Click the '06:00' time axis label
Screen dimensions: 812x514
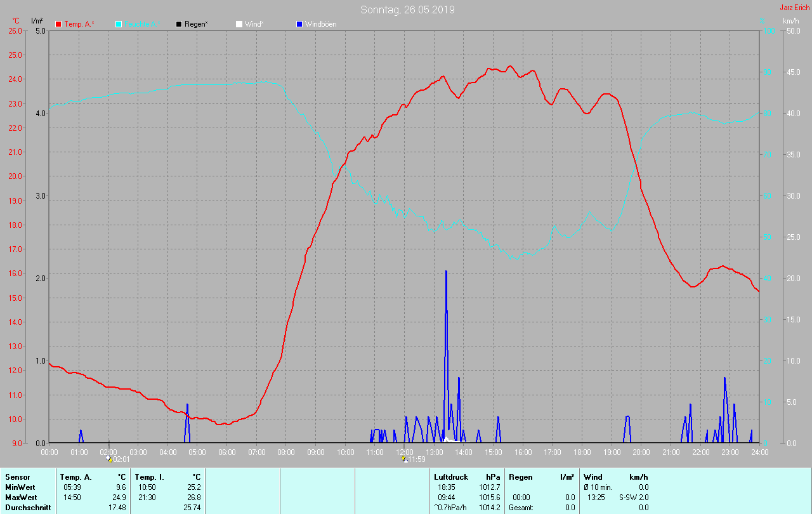227,452
